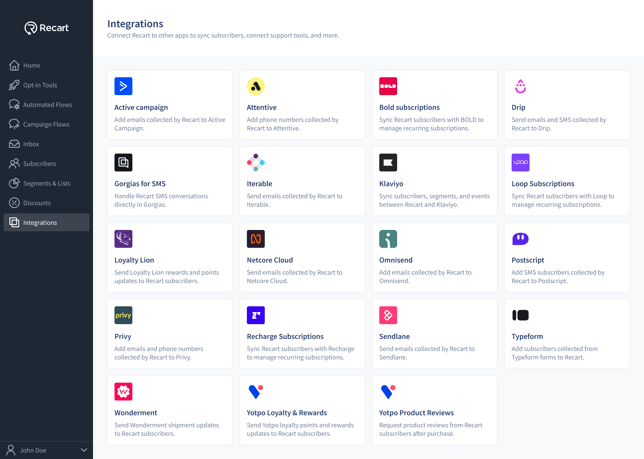Click the Bold subscriptions red logo
644x459 pixels.
tap(388, 86)
